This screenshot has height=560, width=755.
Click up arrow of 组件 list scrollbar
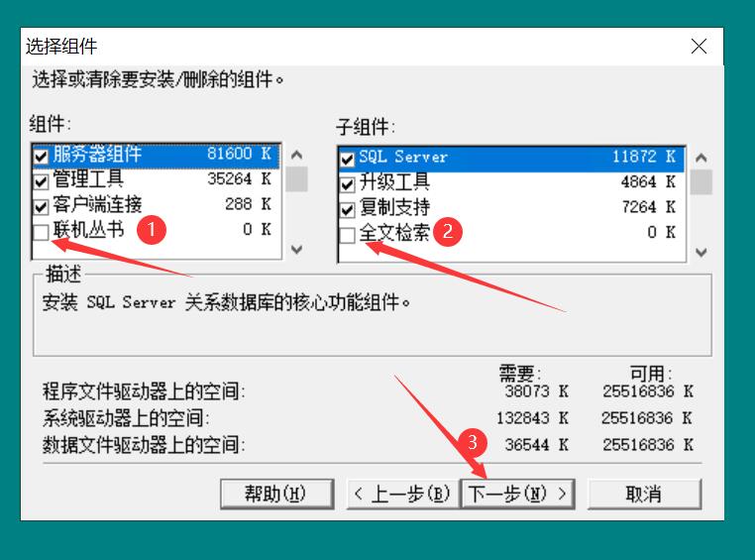pyautogui.click(x=296, y=155)
